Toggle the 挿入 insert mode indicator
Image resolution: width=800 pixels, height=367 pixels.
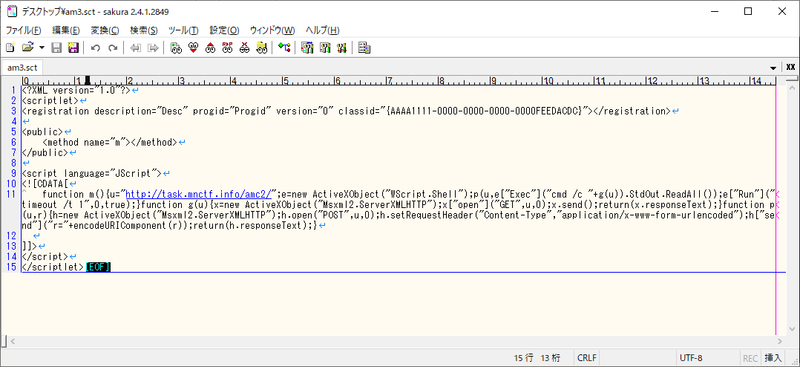[772, 358]
